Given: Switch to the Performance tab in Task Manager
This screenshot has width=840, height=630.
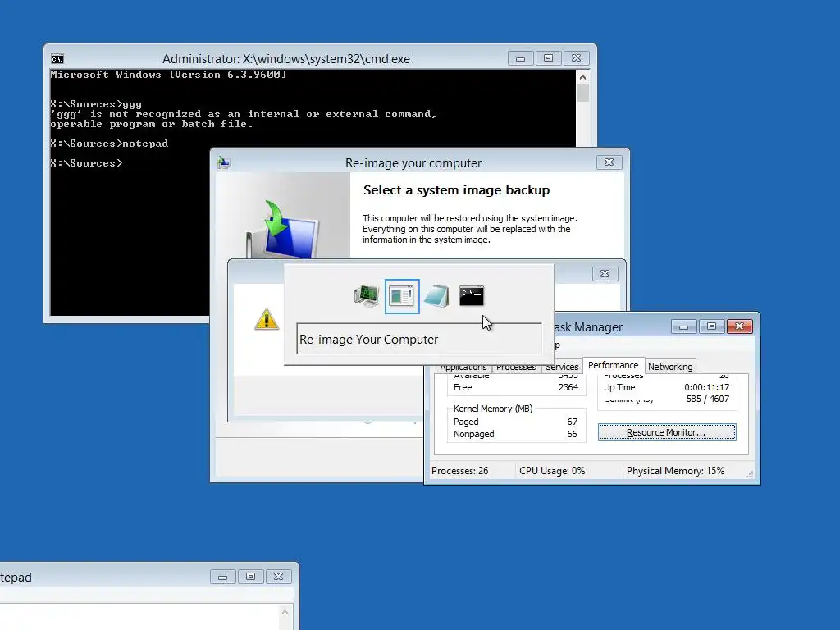Looking at the screenshot, I should [614, 365].
